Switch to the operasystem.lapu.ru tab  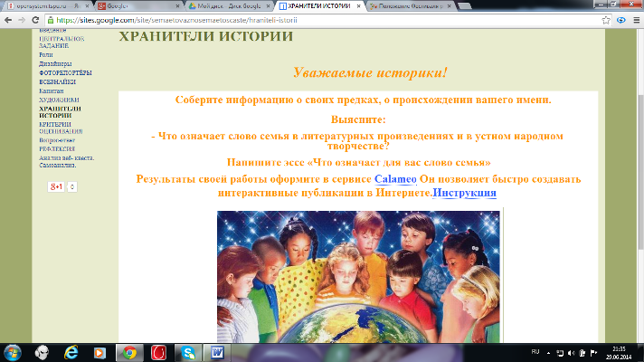pos(47,5)
